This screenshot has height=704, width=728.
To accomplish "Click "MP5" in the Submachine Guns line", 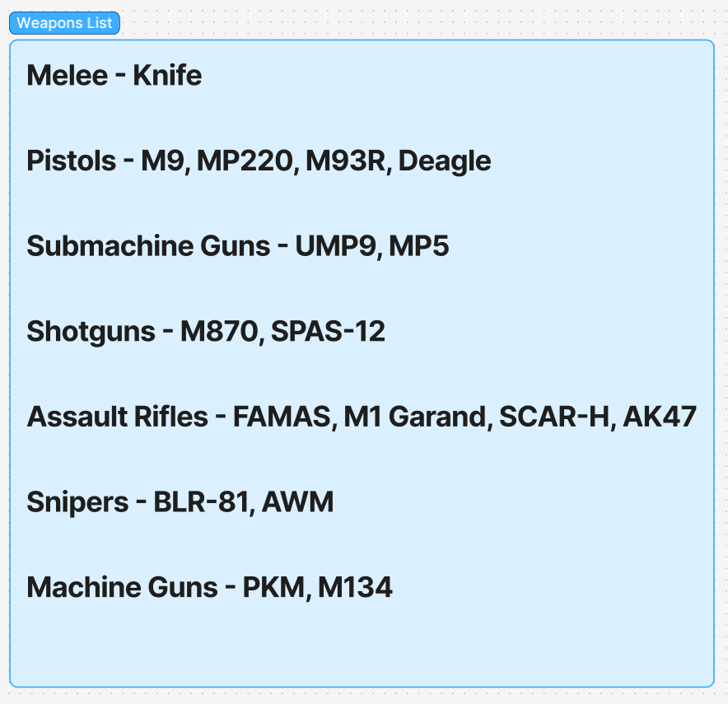I will [x=419, y=246].
